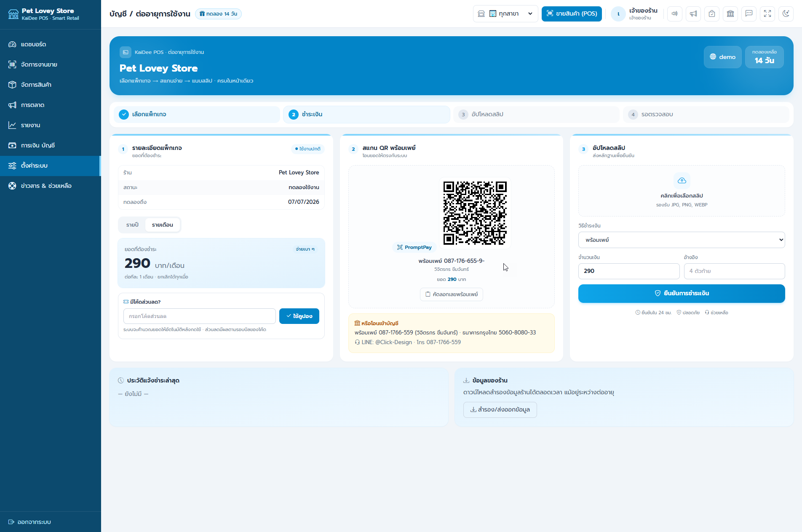Open แดชบอร์ด dashboard in sidebar
The image size is (802, 532).
point(50,44)
